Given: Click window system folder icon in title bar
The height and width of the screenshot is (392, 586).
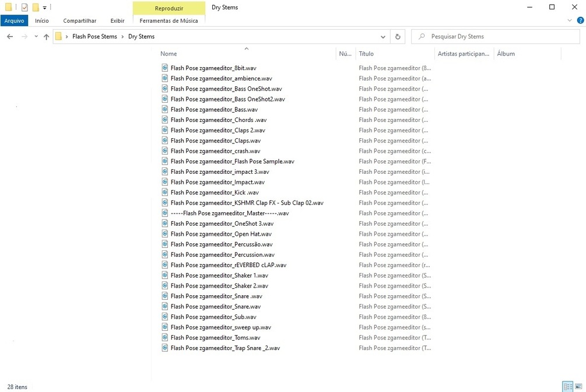Looking at the screenshot, I should [x=8, y=7].
